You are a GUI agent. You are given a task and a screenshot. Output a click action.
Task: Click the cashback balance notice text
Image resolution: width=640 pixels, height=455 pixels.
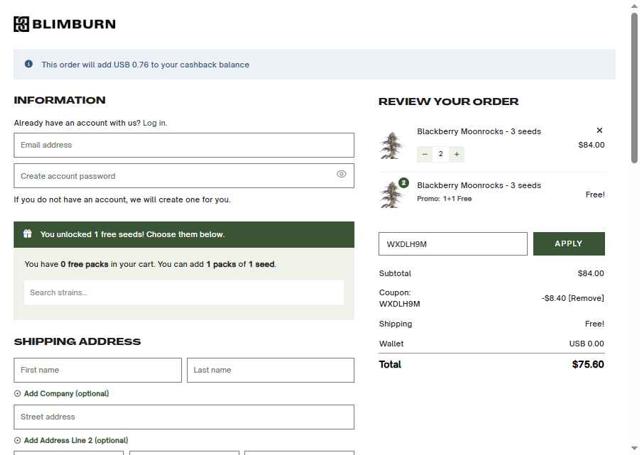coord(145,64)
